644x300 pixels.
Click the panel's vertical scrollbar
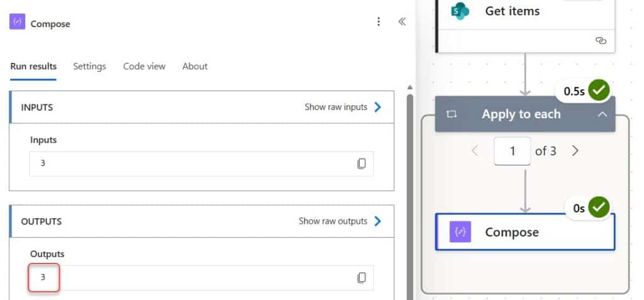[409, 196]
